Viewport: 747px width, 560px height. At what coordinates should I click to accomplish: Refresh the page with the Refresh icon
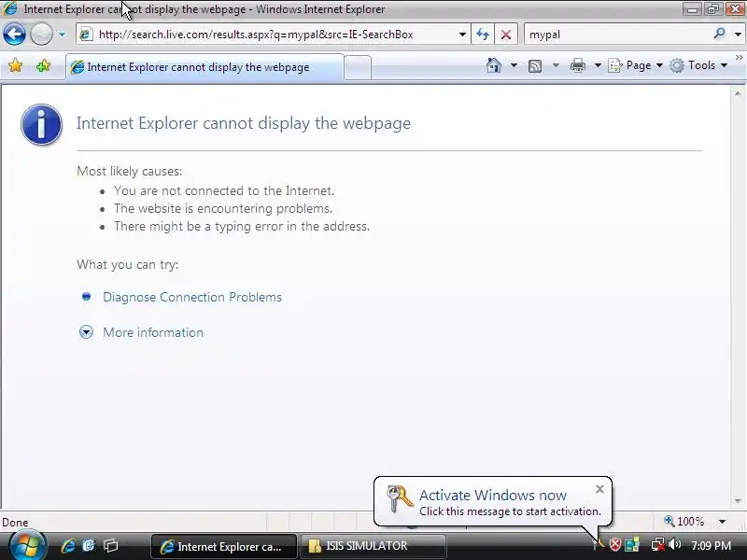(483, 35)
